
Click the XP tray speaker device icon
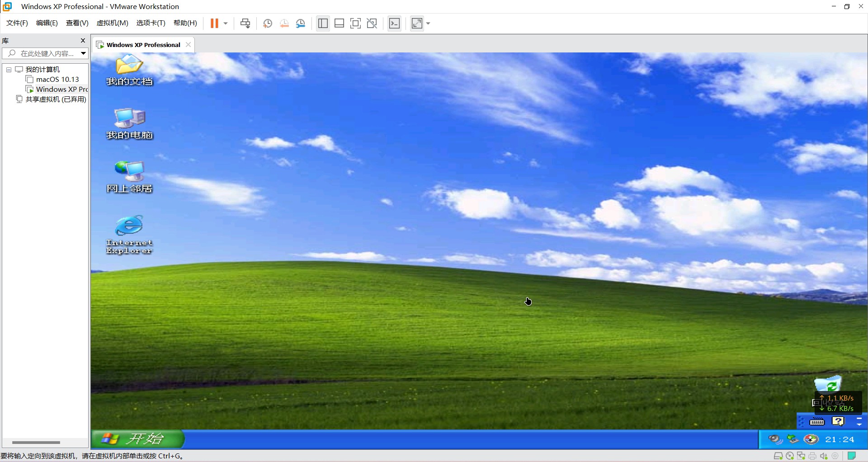point(775,439)
